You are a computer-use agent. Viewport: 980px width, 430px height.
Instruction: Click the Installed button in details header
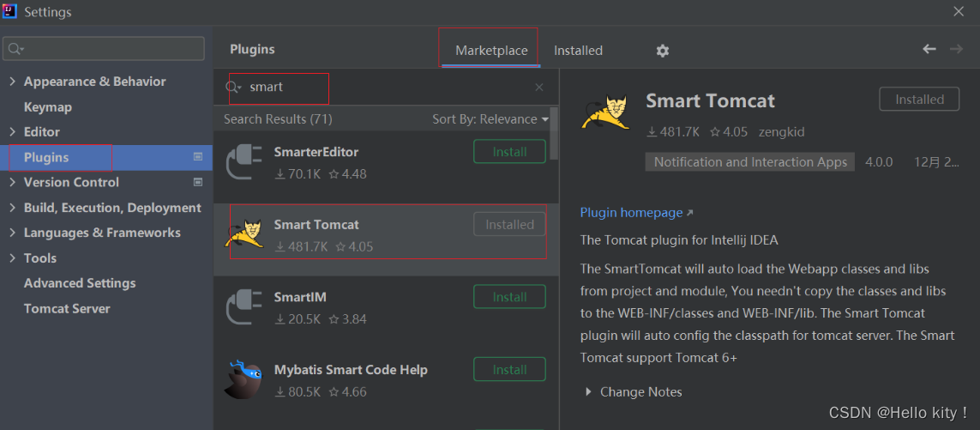pyautogui.click(x=919, y=99)
